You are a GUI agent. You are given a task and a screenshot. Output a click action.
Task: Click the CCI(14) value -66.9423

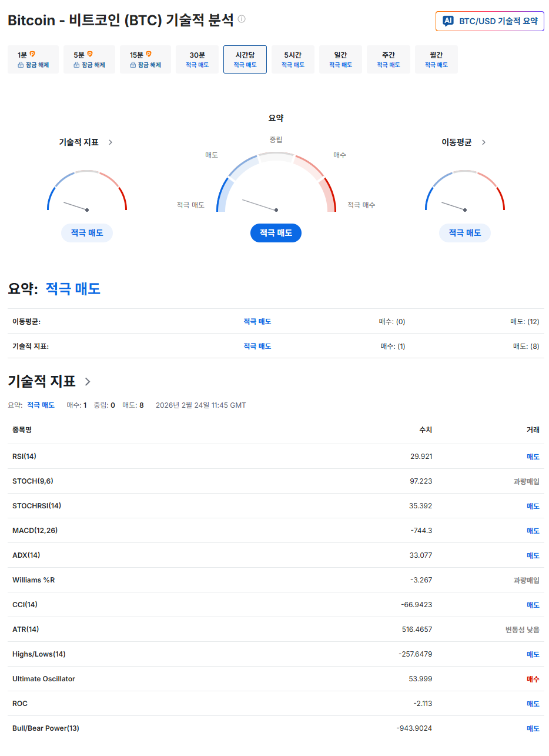point(416,605)
